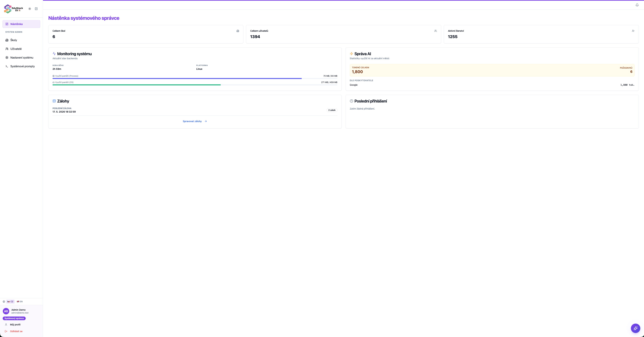Click the uptime value 2h 59m

57,69
